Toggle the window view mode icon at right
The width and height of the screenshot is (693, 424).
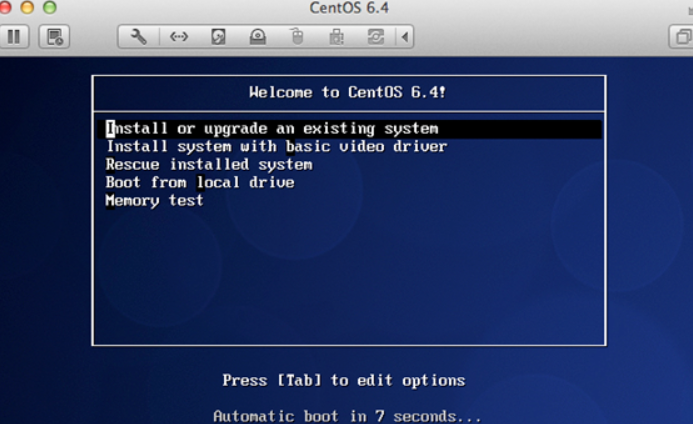tap(682, 37)
